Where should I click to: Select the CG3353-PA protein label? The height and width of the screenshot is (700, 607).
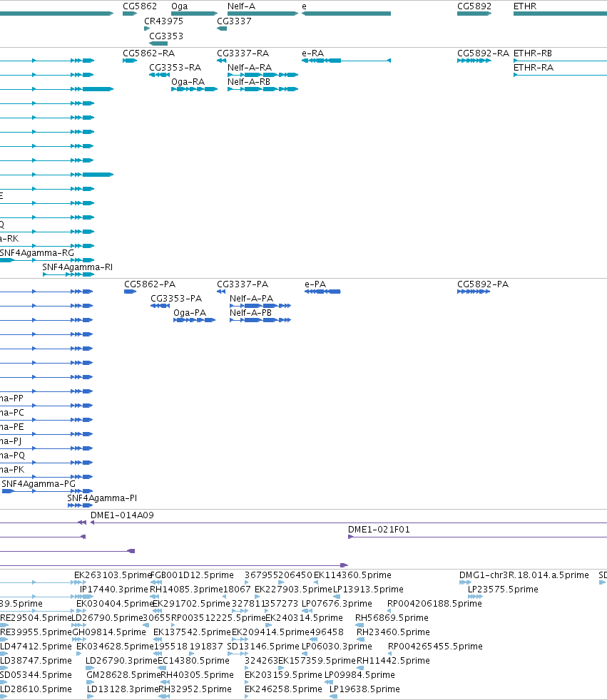tap(176, 299)
